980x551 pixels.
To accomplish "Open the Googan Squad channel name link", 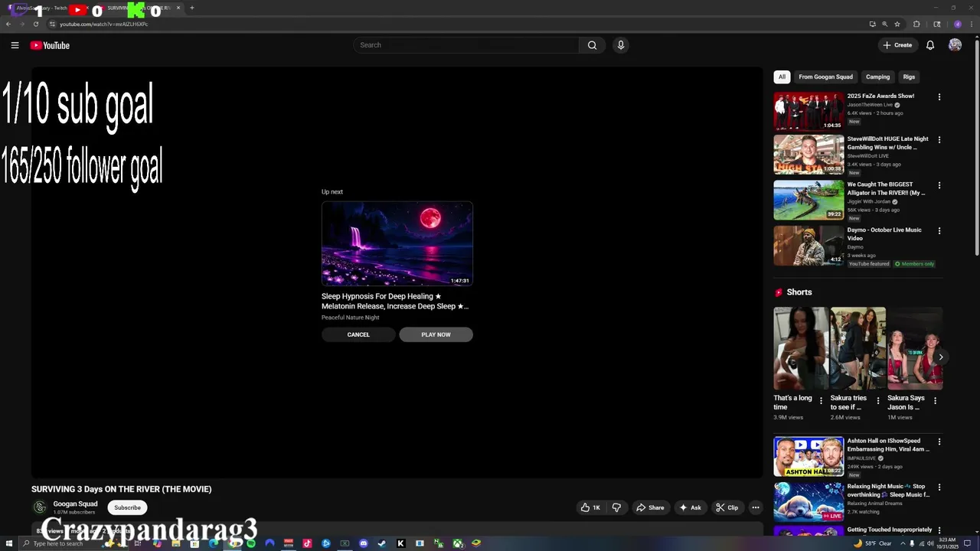I will pos(75,504).
